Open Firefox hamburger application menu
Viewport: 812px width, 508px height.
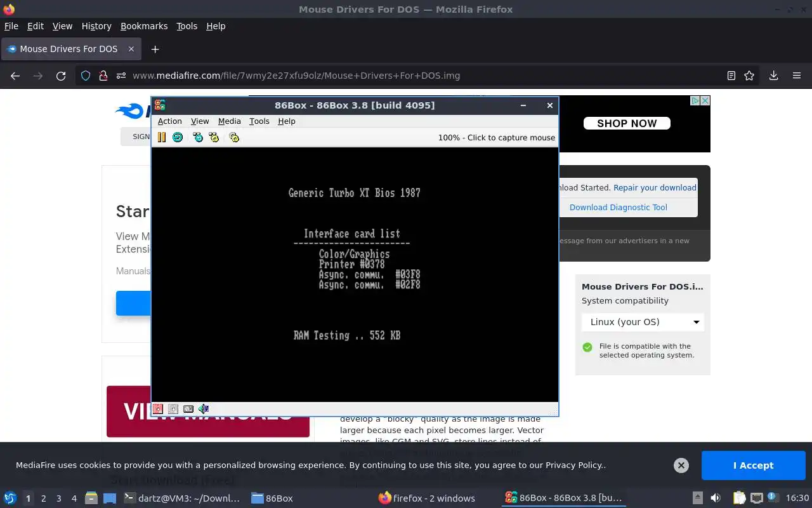[x=797, y=76]
